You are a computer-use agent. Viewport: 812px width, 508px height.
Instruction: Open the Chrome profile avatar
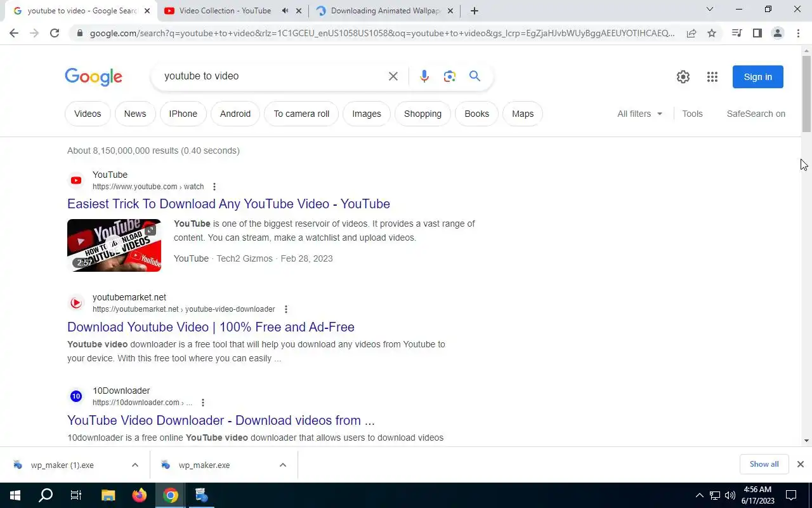pos(777,33)
